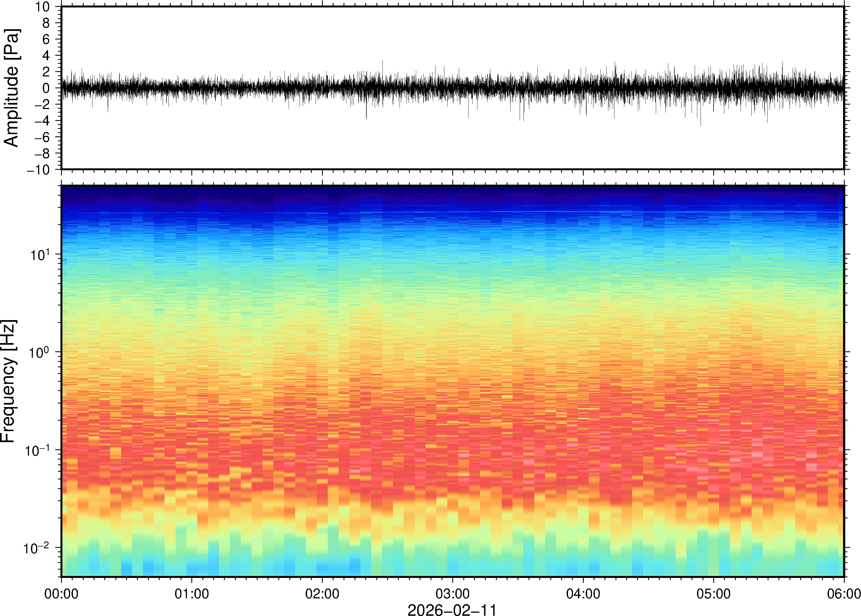This screenshot has height=616, width=861.
Task: Click the 03:00 time axis label
Action: click(x=452, y=594)
